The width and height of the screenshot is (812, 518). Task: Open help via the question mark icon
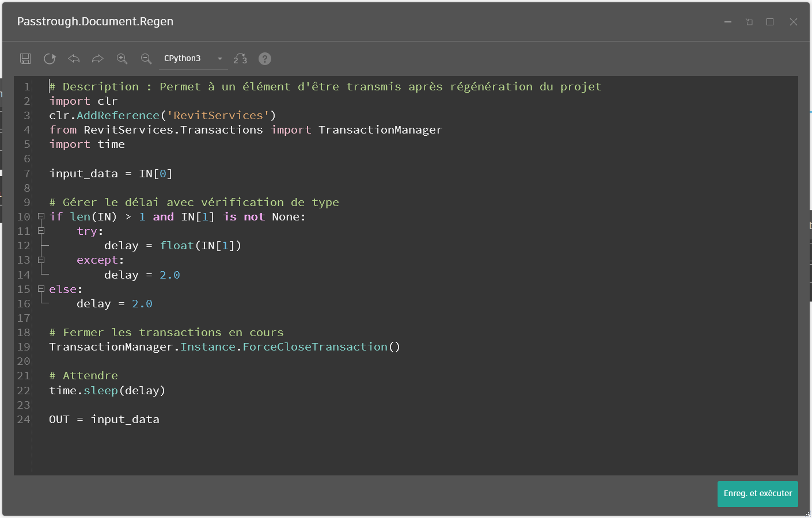(265, 59)
